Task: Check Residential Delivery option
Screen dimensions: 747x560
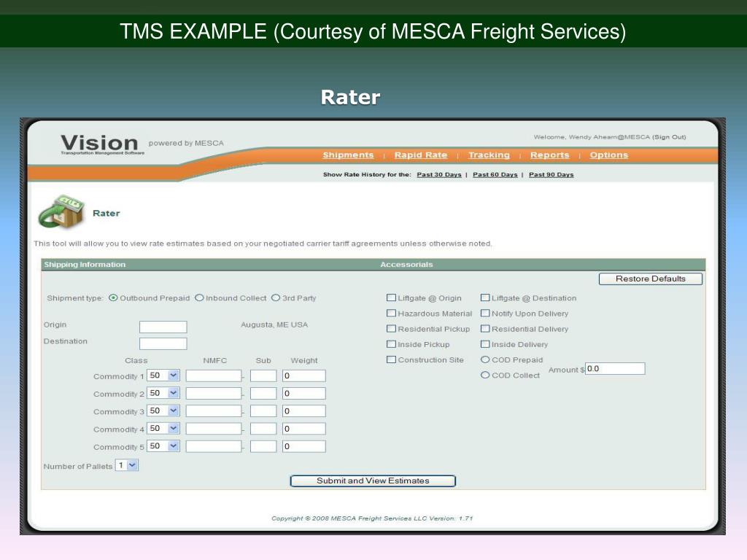Action: (x=485, y=329)
